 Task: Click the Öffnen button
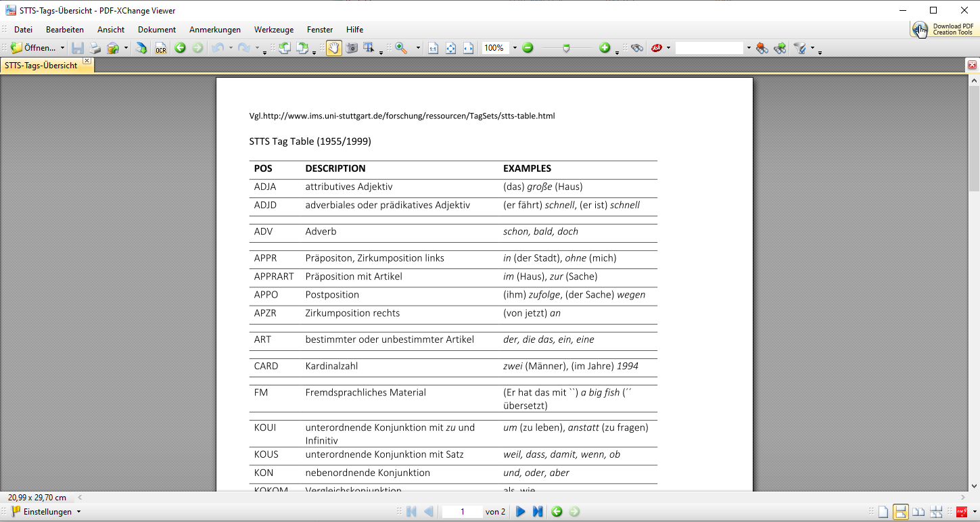[34, 48]
